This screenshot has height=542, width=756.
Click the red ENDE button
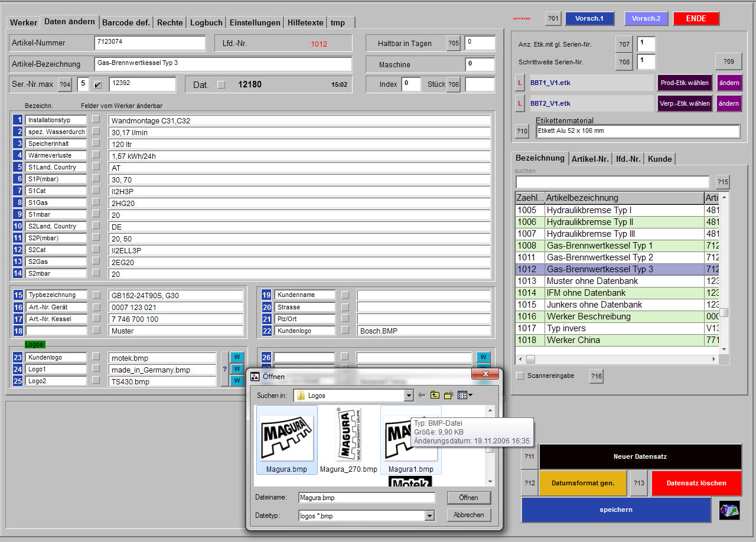click(696, 18)
